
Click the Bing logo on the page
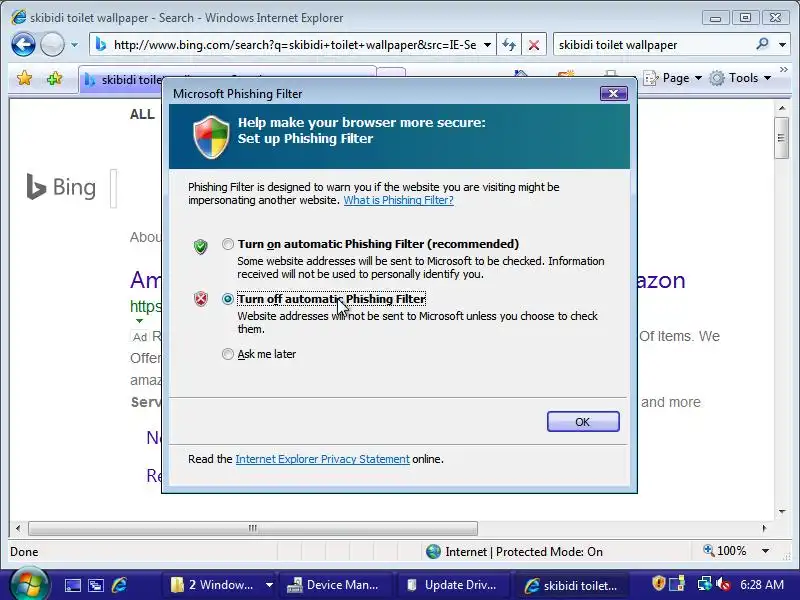61,187
